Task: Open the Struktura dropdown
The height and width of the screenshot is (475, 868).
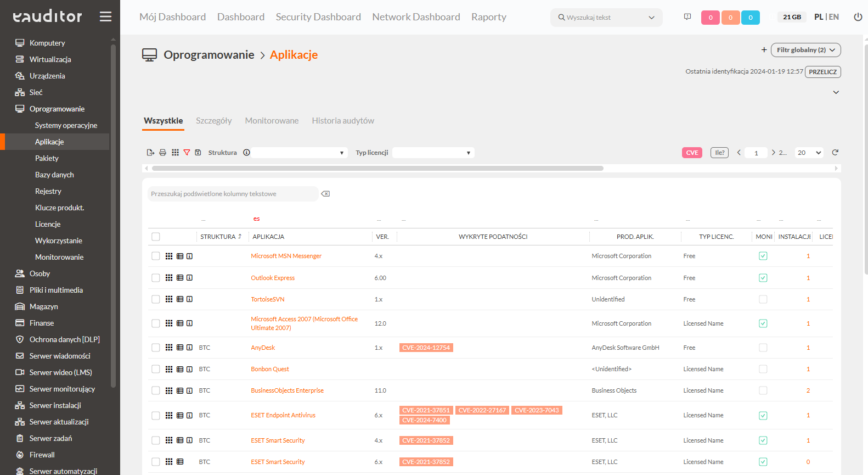Action: [300, 153]
